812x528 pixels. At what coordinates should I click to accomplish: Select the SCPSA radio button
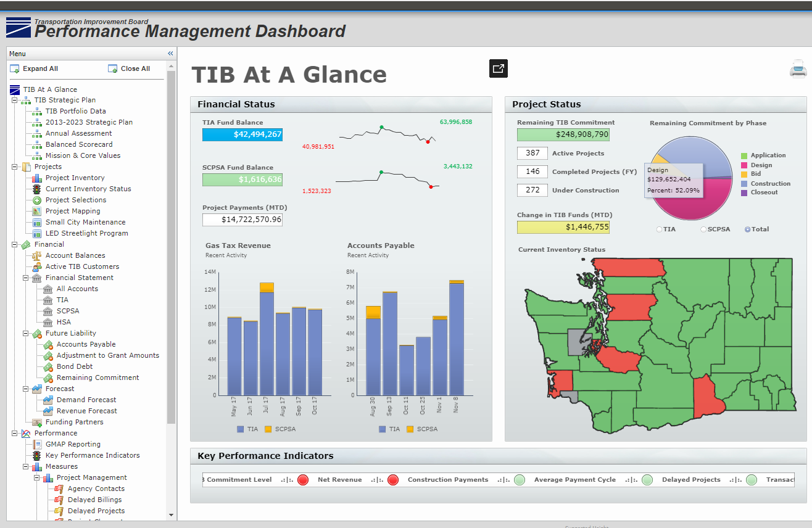pyautogui.click(x=703, y=229)
